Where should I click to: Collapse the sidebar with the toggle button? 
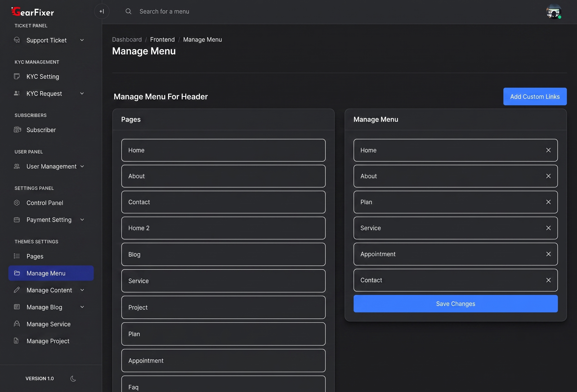coord(101,11)
